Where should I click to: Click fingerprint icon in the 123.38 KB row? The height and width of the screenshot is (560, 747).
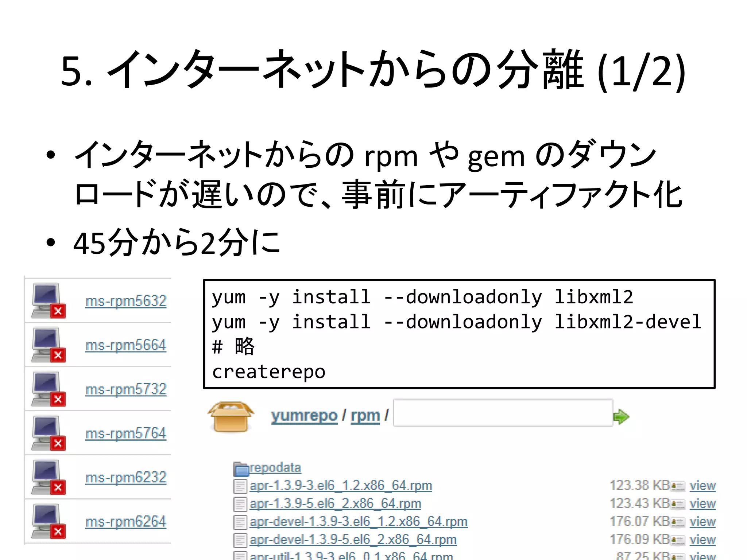point(678,486)
